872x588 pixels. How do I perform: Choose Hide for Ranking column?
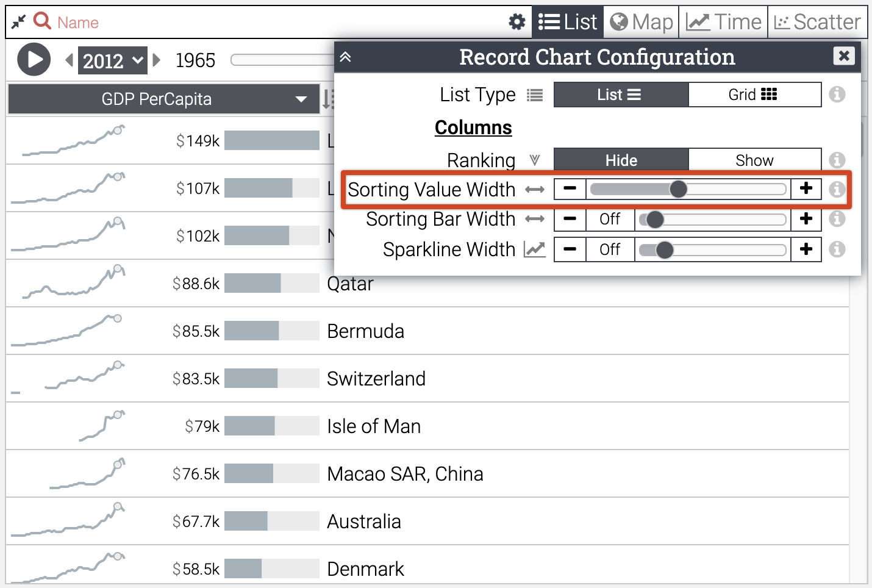[621, 160]
